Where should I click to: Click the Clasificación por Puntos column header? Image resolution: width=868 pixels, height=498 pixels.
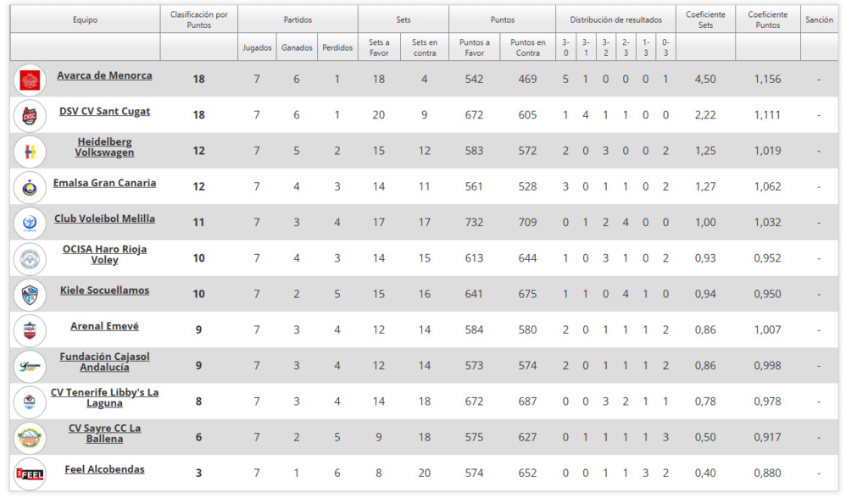[x=198, y=19]
